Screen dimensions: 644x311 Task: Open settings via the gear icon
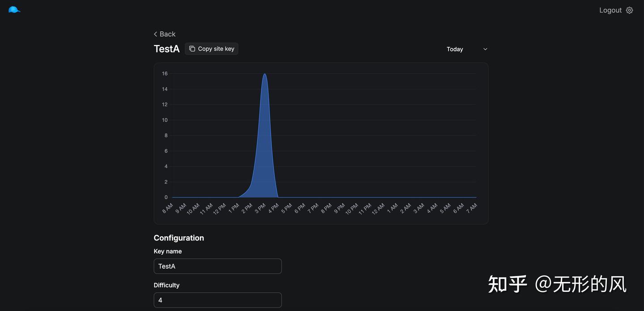click(x=629, y=10)
